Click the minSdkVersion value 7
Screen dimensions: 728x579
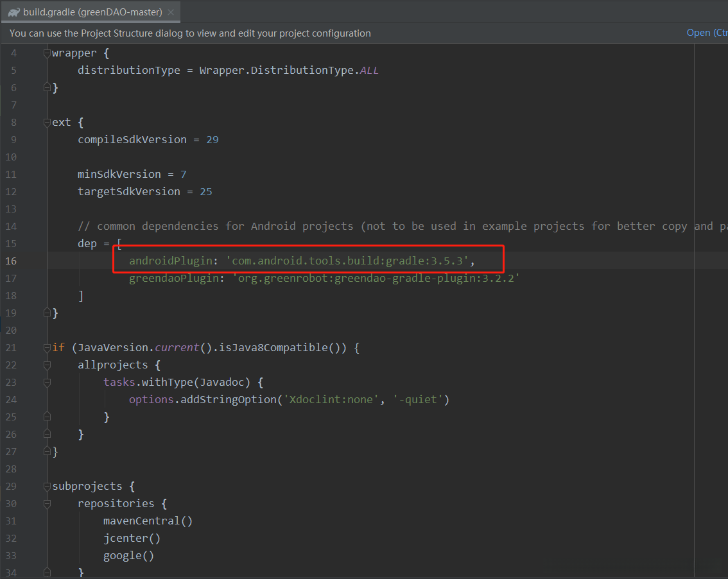click(x=184, y=175)
